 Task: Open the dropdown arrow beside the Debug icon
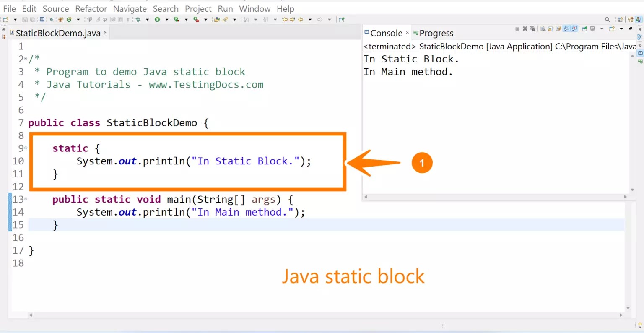click(147, 19)
